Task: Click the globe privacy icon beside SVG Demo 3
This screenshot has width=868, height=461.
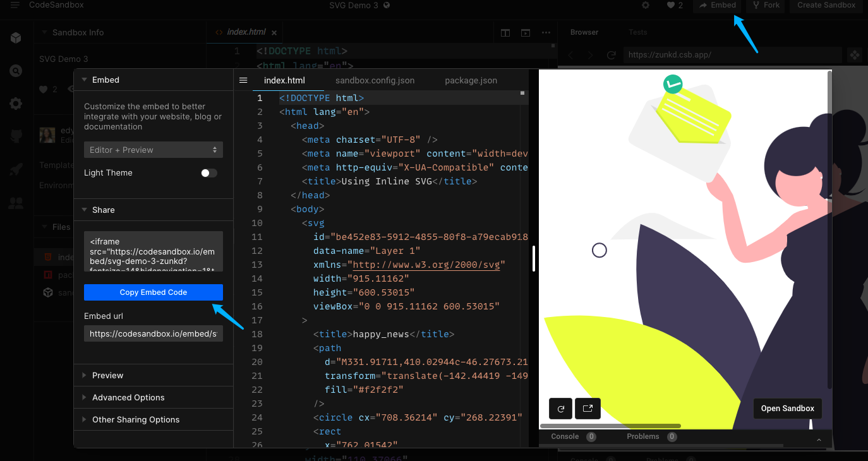Action: click(387, 5)
